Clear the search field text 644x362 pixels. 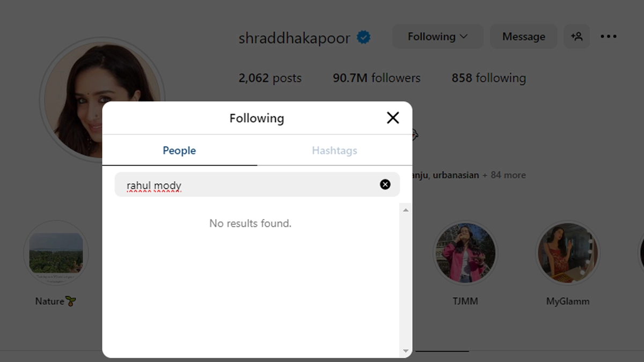(385, 184)
